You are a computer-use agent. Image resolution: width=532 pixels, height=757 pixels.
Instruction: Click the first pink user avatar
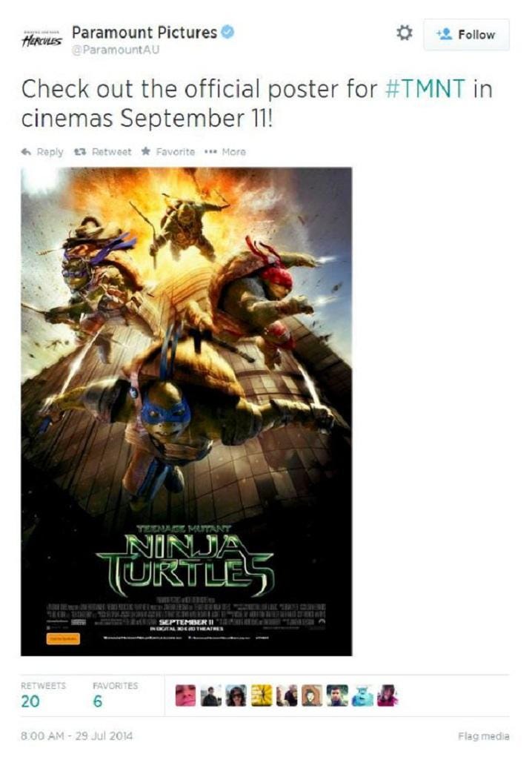[186, 695]
